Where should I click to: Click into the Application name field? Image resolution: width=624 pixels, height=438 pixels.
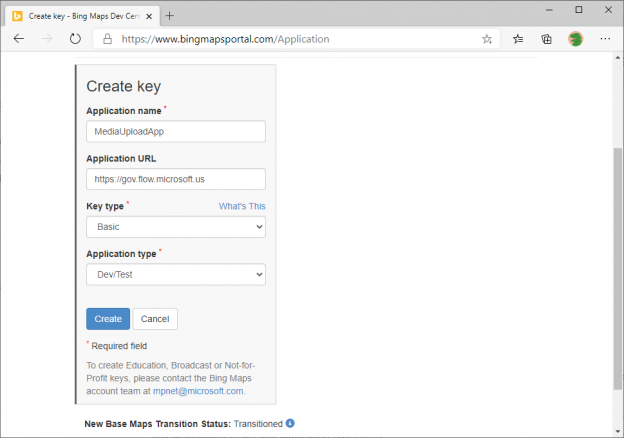coord(175,132)
